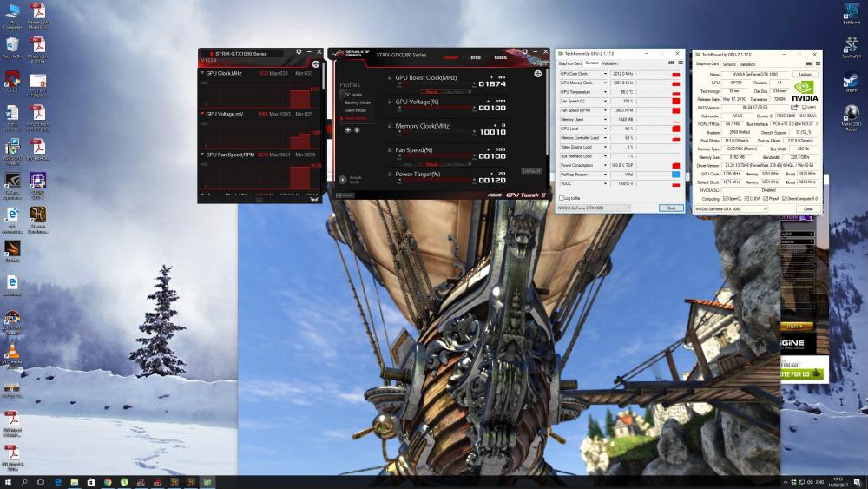Click the NVIDIA logo in GPU-Z
868x489 pixels.
point(804,91)
